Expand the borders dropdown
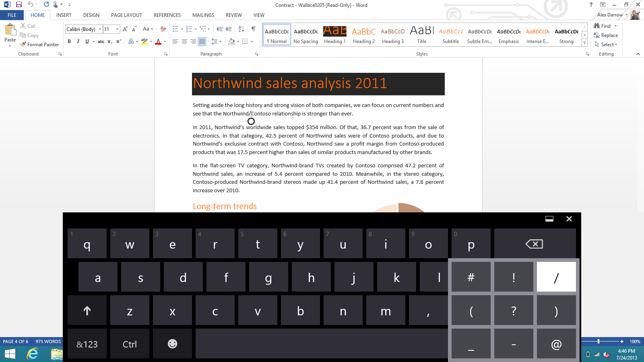644x362 pixels. (252, 41)
